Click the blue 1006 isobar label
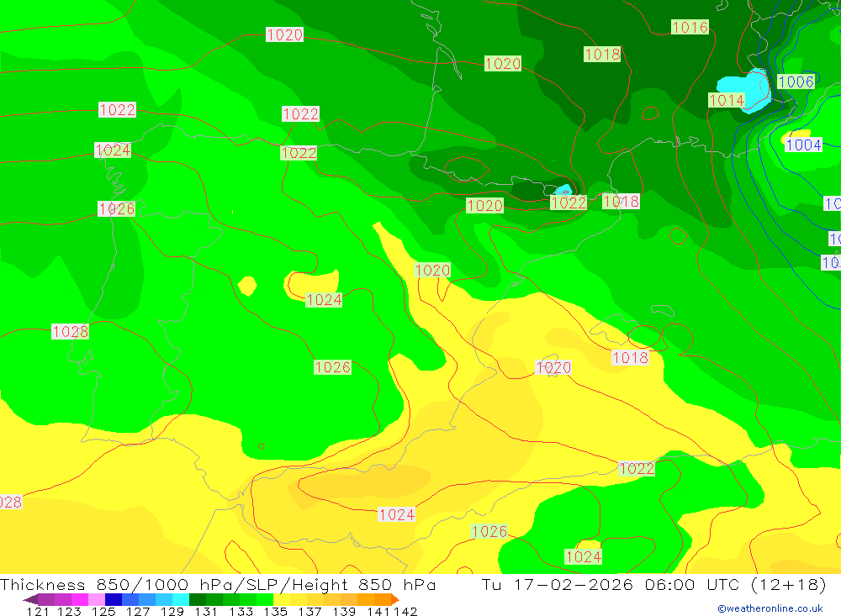The height and width of the screenshot is (616, 841). [x=796, y=82]
